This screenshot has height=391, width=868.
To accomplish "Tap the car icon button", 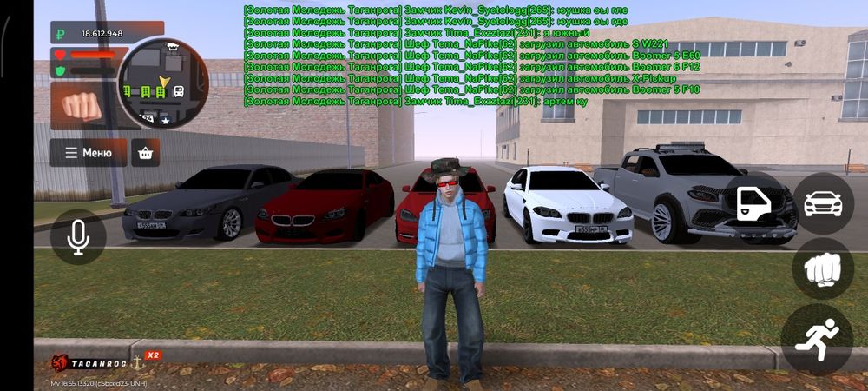I will (x=823, y=203).
